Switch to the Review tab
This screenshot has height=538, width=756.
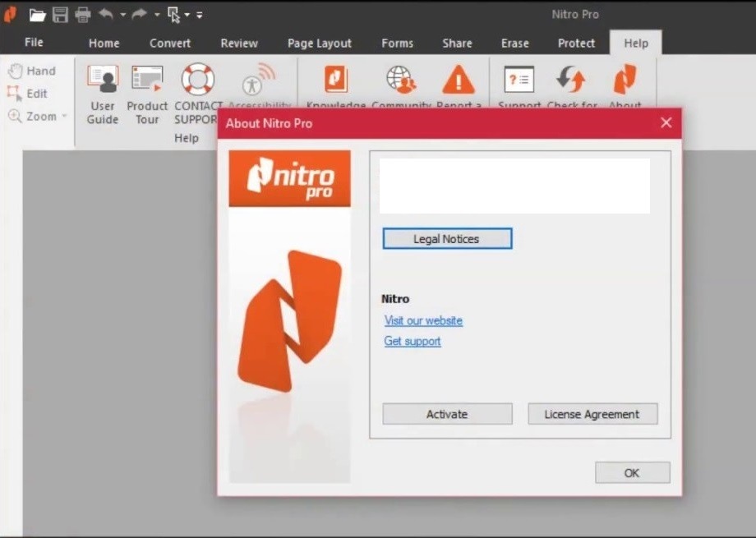(x=239, y=43)
